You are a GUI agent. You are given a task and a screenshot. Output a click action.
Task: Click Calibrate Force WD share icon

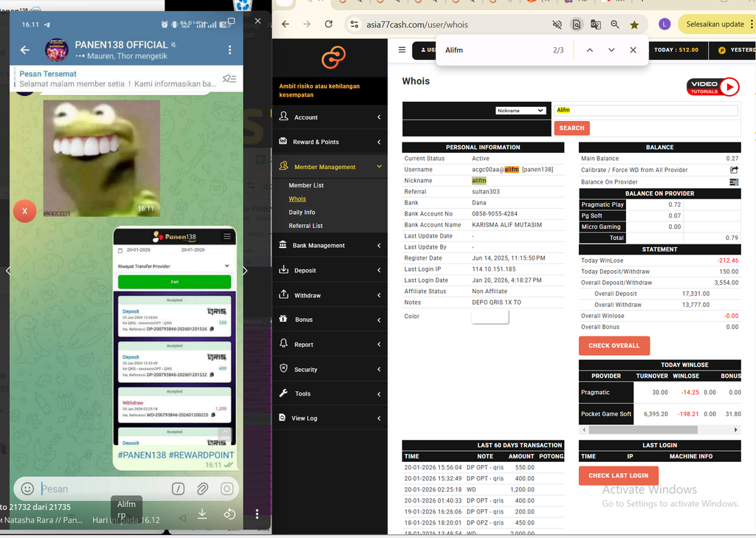click(x=734, y=170)
